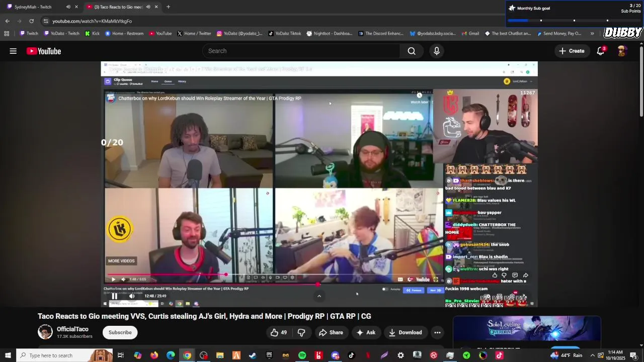644x362 pixels.
Task: Go to the YouTube home logo
Action: point(44,51)
